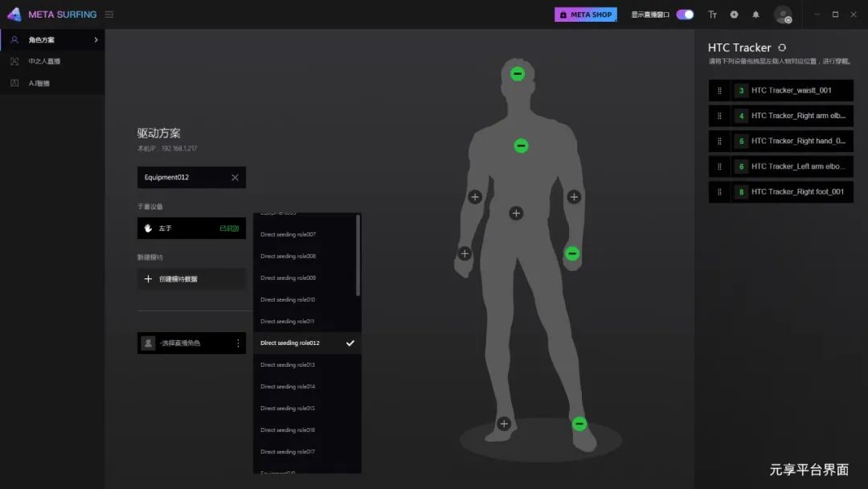This screenshot has height=489, width=868.
Task: Toggle the 显示直播窗口 switch
Action: pos(685,14)
